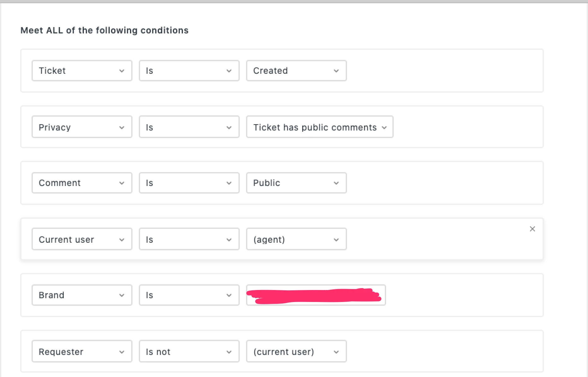Change the Is operator in Privacy row
The height and width of the screenshot is (377, 588).
click(x=189, y=127)
